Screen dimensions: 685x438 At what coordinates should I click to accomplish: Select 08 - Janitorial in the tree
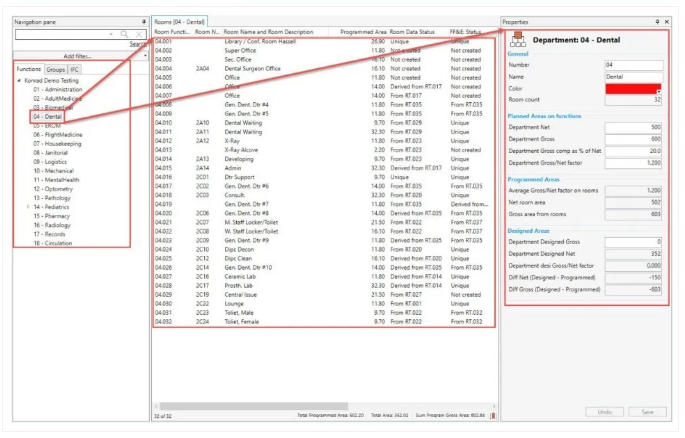coord(51,153)
